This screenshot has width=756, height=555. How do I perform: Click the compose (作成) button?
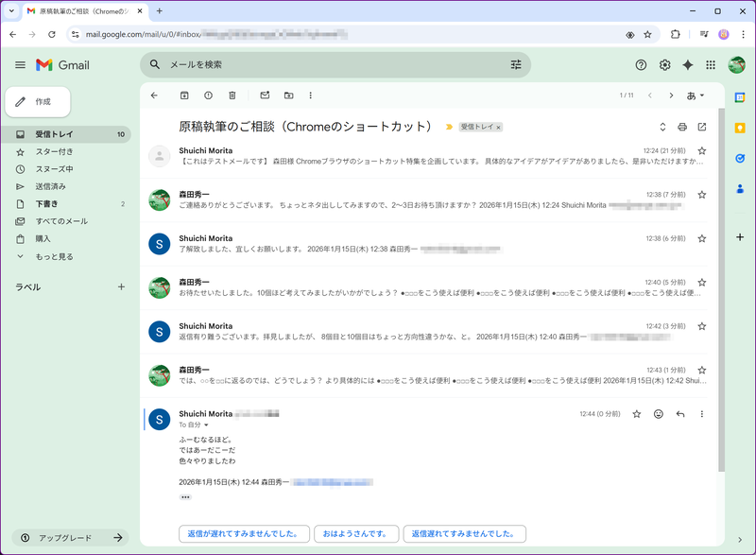pos(38,102)
